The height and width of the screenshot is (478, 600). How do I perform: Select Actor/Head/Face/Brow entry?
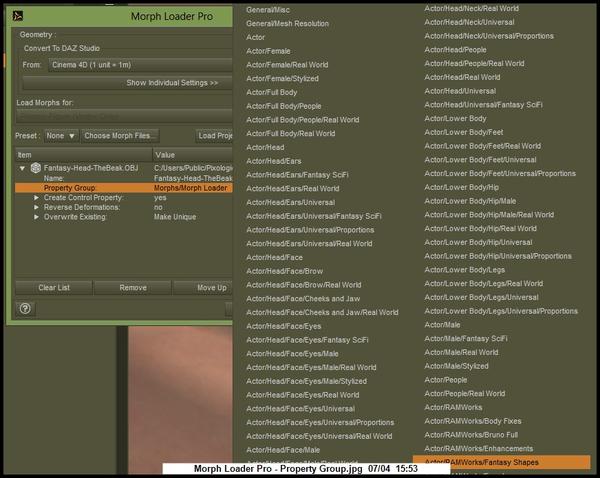click(285, 271)
